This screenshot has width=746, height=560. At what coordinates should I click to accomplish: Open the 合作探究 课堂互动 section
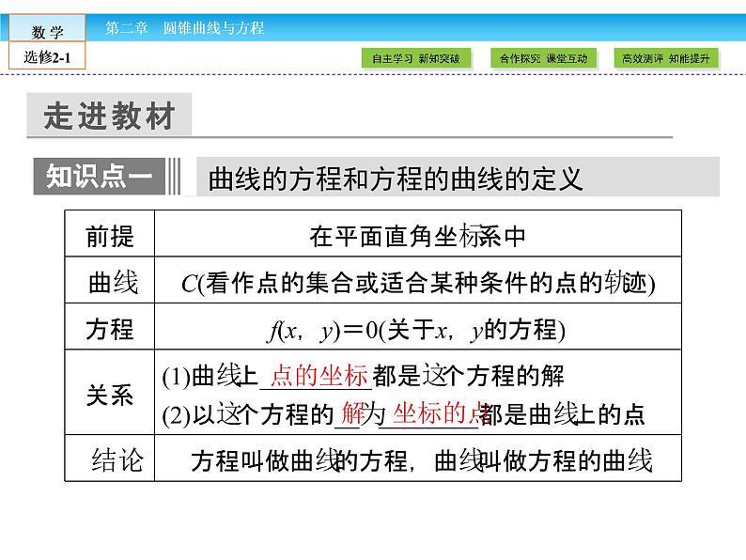(x=543, y=58)
